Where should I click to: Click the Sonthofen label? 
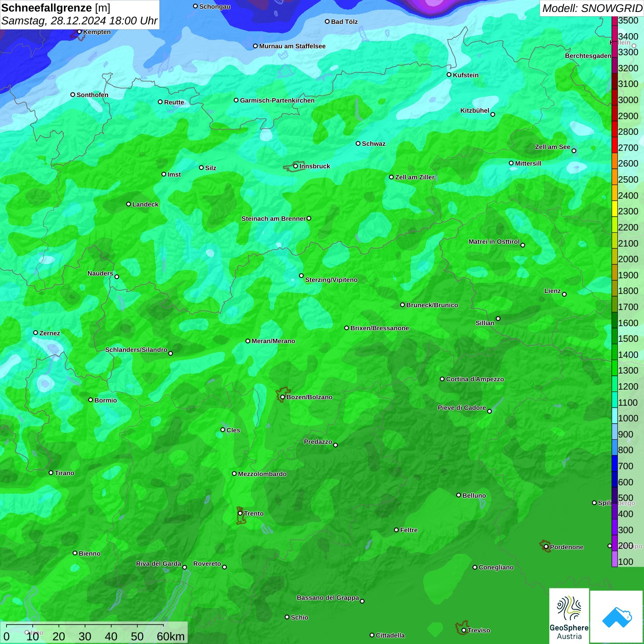92,95
